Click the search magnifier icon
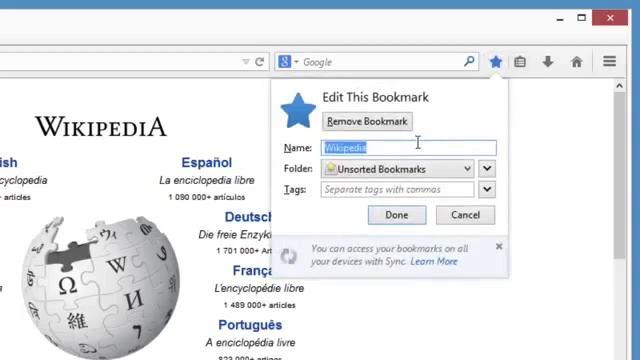Image resolution: width=640 pixels, height=360 pixels. tap(469, 62)
